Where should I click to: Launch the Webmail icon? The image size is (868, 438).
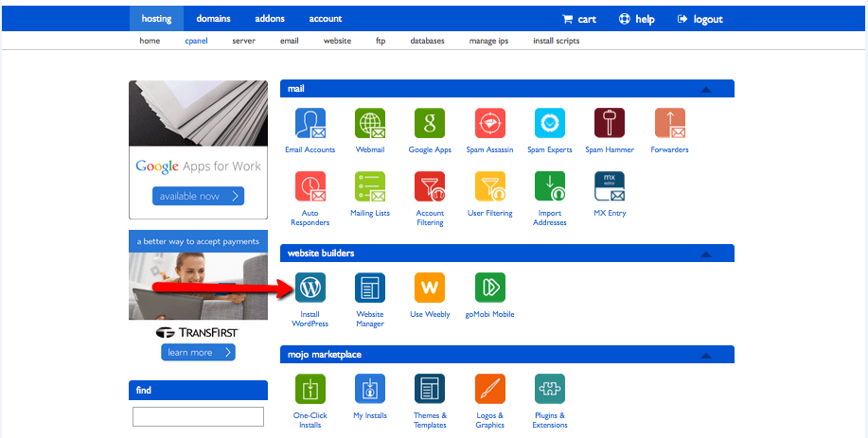coord(370,123)
